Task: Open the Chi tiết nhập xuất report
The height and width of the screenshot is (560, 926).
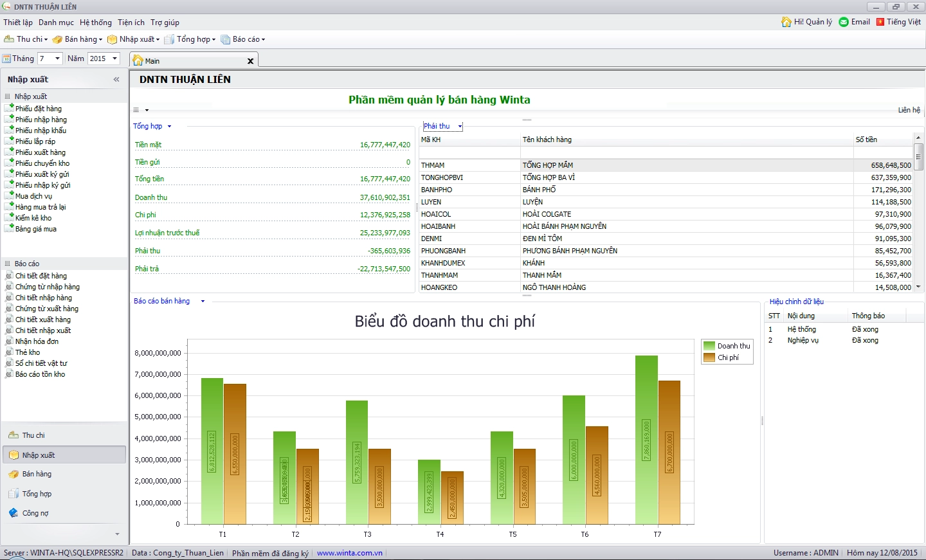Action: coord(43,330)
